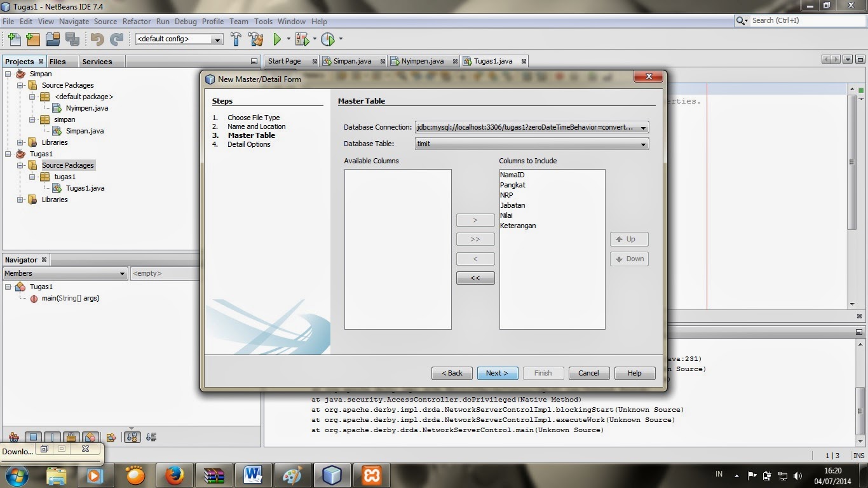This screenshot has height=488, width=868.
Task: Select Jabatan in Columns to Include
Action: pyautogui.click(x=513, y=205)
